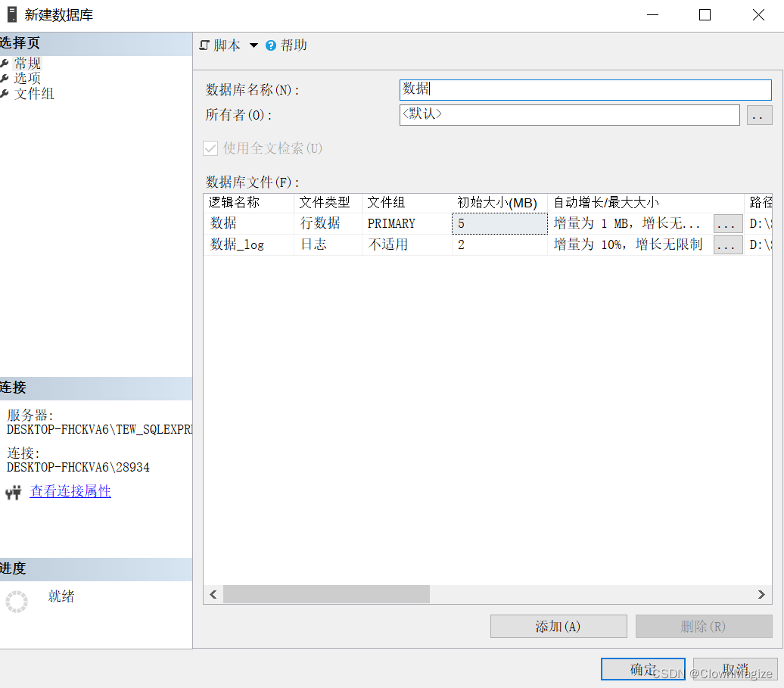Click the owner browse ellipsis button

point(759,115)
